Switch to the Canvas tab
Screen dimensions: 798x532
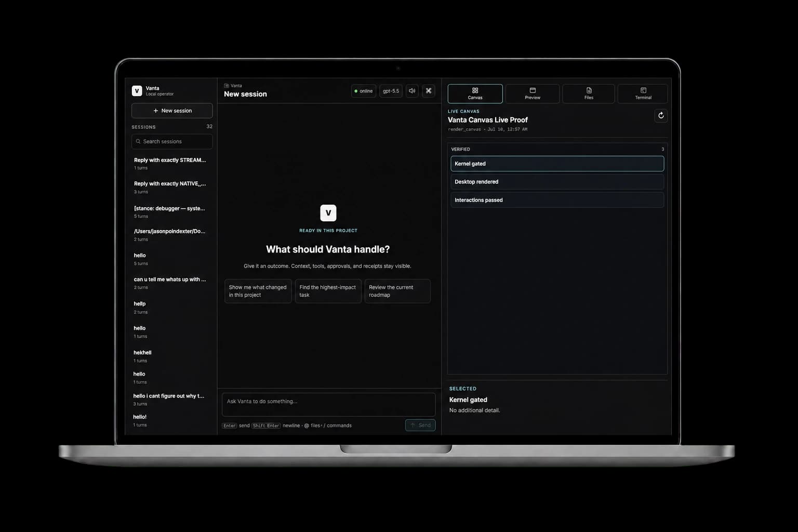(475, 94)
